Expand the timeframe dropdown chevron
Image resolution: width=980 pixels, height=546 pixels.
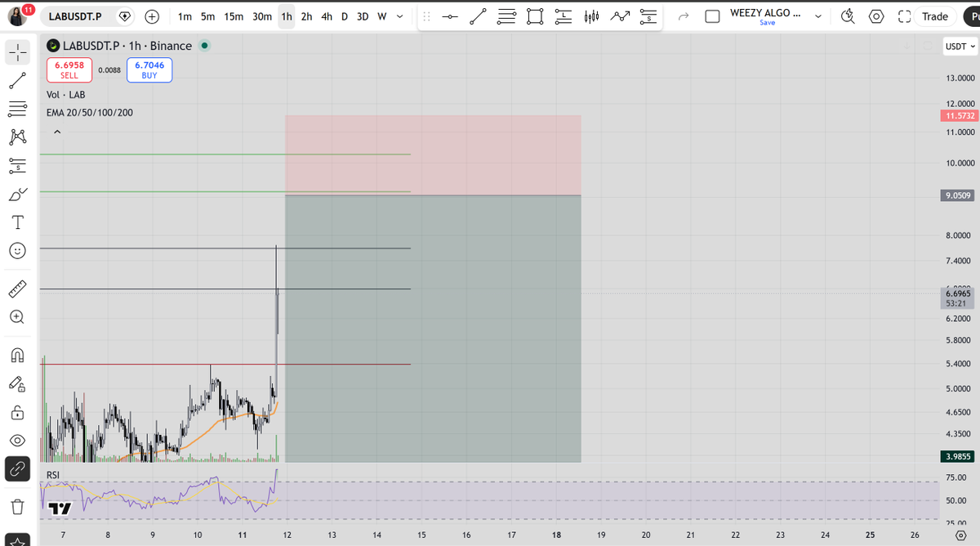coord(399,16)
